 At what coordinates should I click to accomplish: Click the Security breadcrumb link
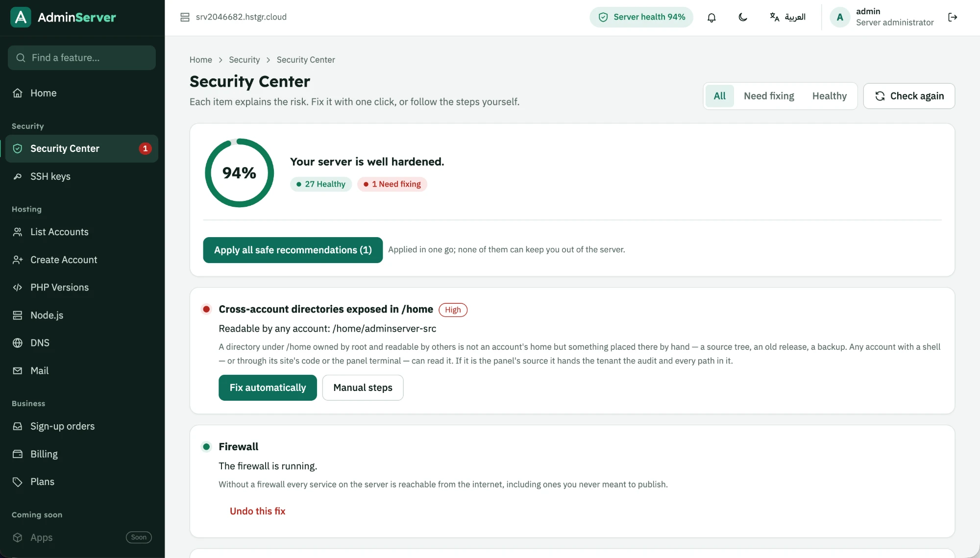pyautogui.click(x=244, y=60)
